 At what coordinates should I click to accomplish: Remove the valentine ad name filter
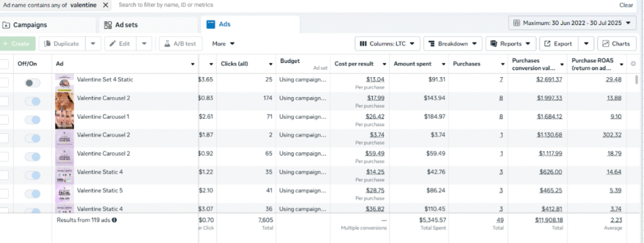[106, 5]
